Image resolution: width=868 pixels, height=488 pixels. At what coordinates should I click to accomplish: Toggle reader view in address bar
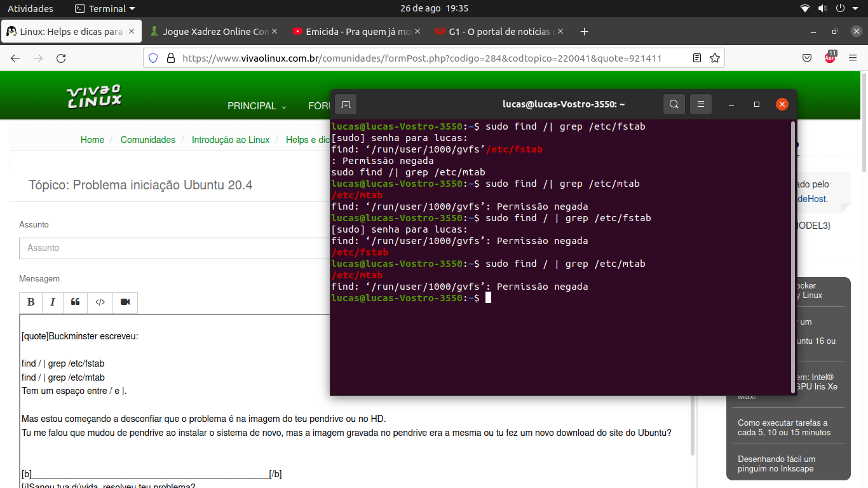pos(697,58)
